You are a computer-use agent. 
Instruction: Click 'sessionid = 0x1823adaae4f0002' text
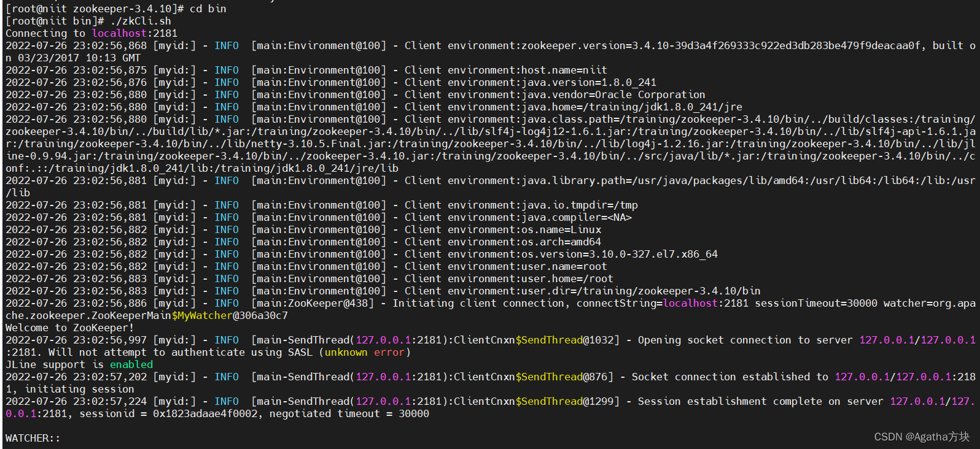pos(168,413)
